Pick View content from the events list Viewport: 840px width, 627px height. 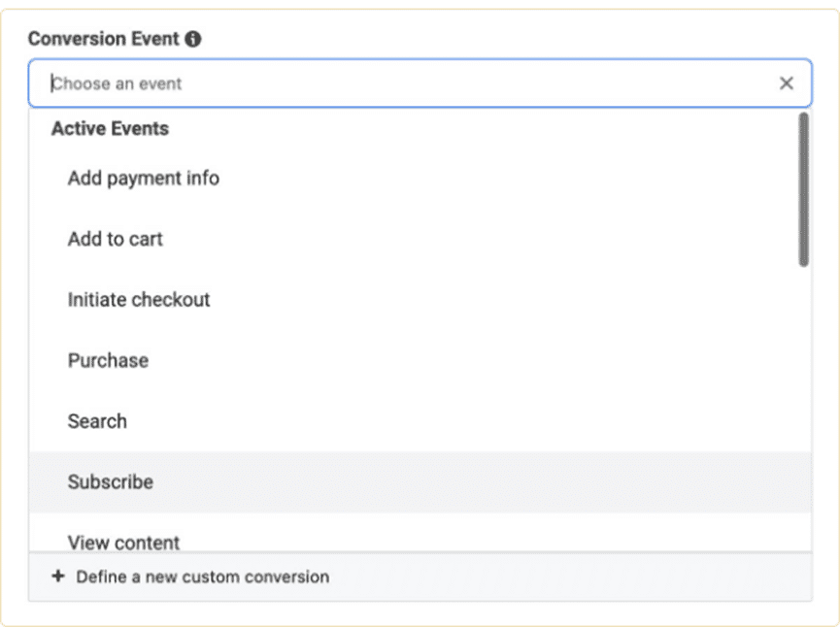(123, 542)
